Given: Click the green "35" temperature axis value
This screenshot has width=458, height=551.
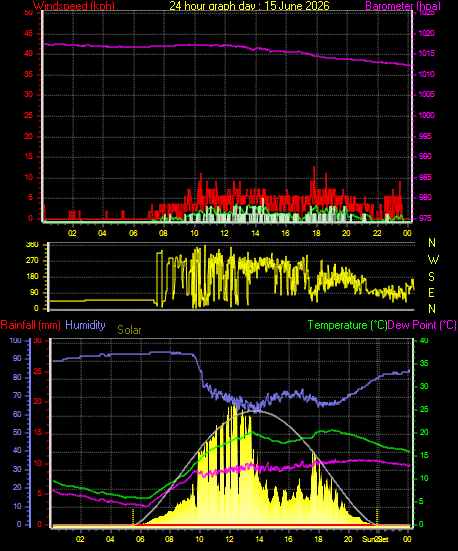Looking at the screenshot, I should (x=424, y=363).
